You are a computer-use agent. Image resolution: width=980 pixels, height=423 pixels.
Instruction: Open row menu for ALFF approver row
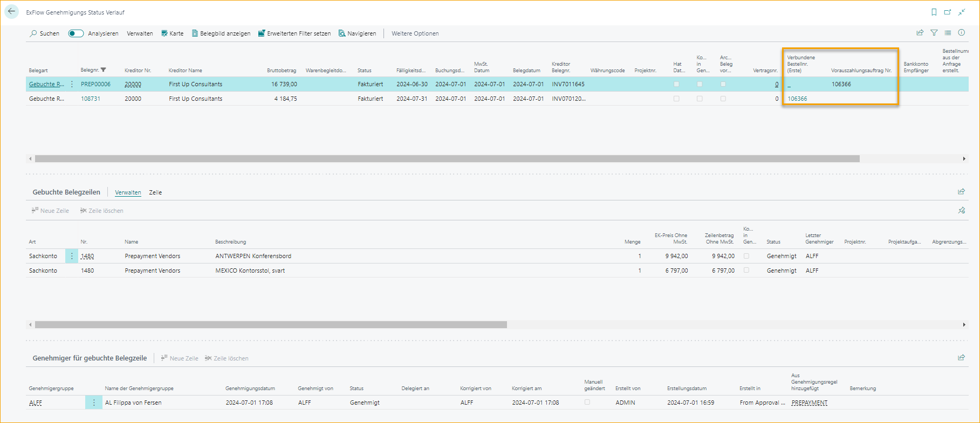pyautogui.click(x=94, y=403)
